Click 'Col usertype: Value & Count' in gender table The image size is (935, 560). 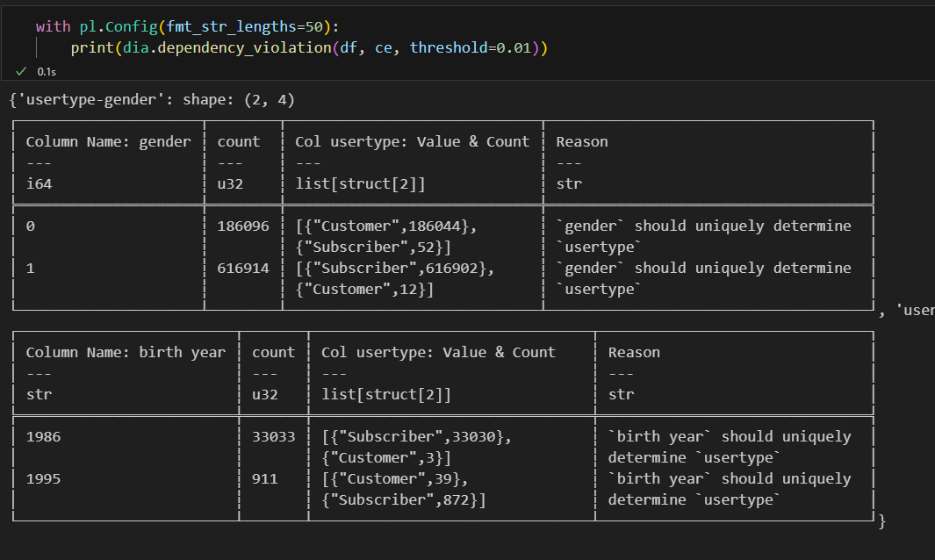(412, 142)
